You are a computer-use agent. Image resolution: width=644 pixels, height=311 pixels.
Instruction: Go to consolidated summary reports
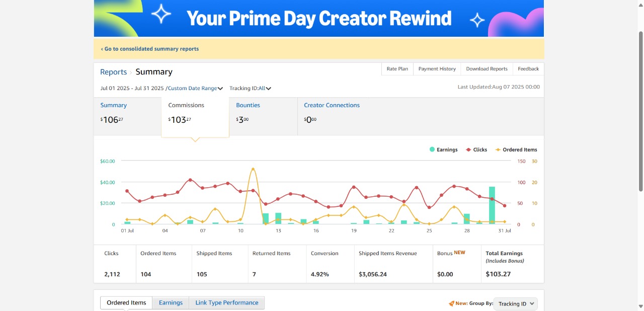150,49
